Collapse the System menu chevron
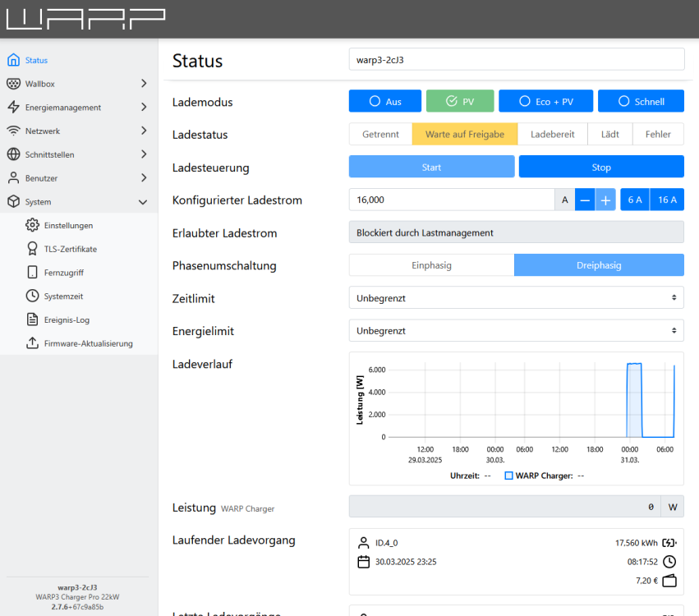 point(143,202)
